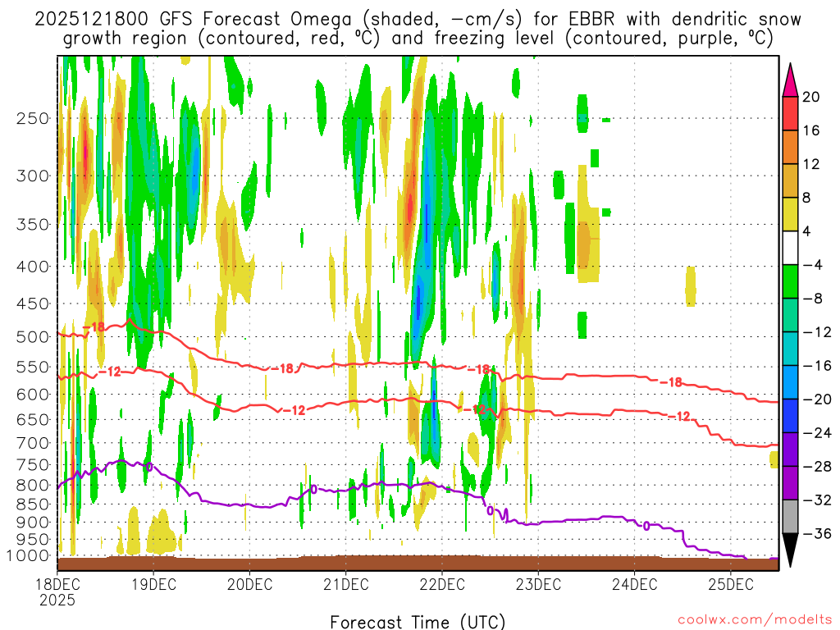This screenshot has height=630, width=840.
Task: Click the colorbar value -8
Action: coord(813,299)
